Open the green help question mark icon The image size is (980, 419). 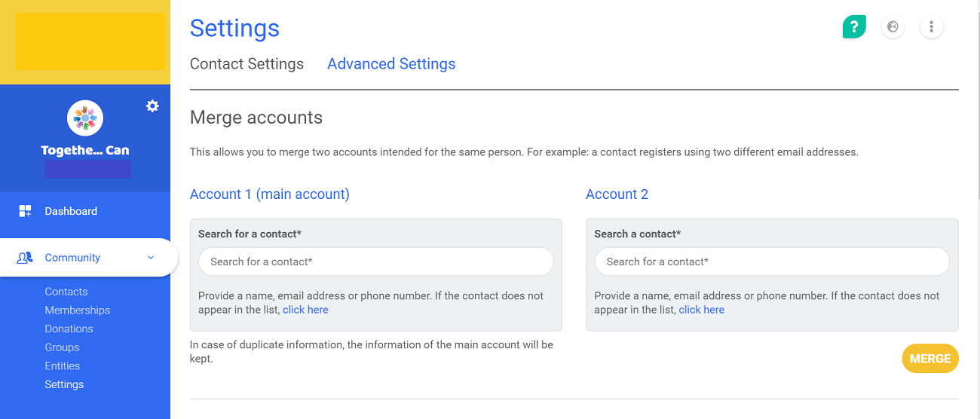click(853, 27)
